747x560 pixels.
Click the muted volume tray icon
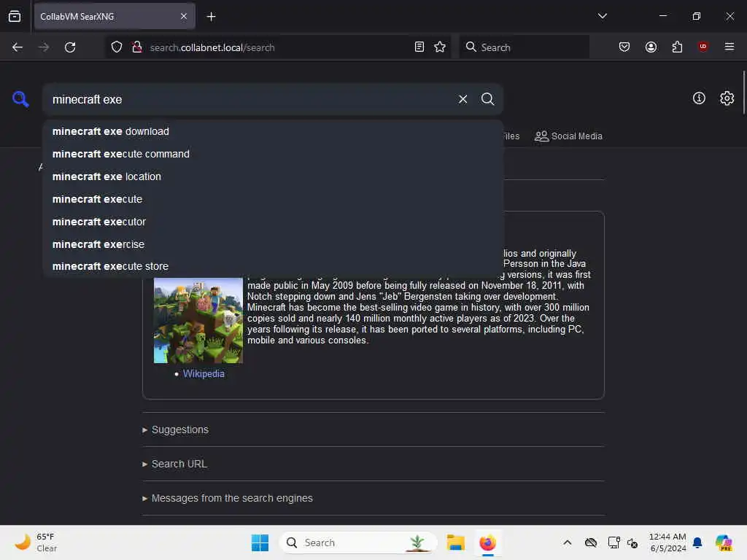(632, 542)
